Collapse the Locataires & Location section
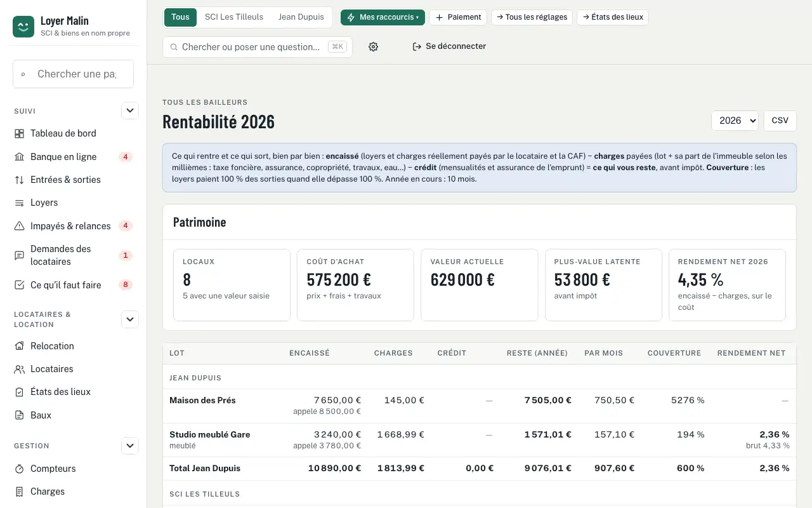812x508 pixels. 130,319
